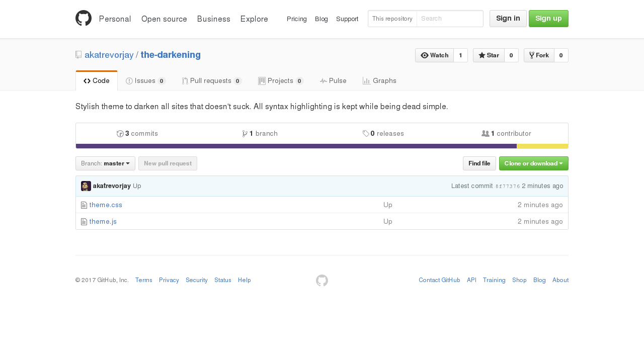Viewport: 644px width, 362px height.
Task: Open the Code tab
Action: tap(97, 81)
